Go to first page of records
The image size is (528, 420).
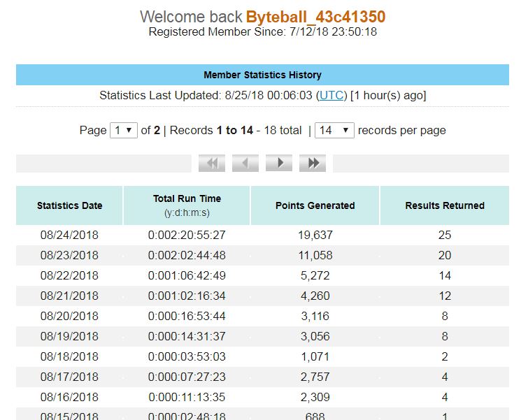pos(212,164)
